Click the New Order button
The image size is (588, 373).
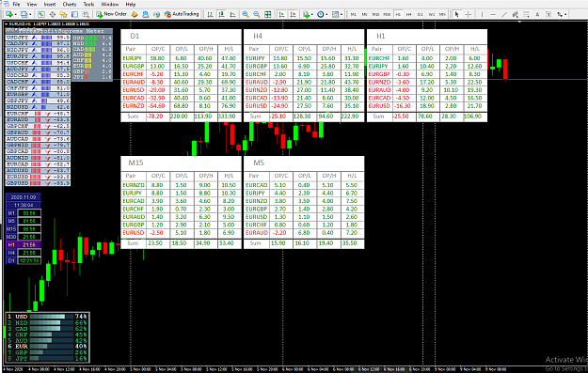[111, 14]
